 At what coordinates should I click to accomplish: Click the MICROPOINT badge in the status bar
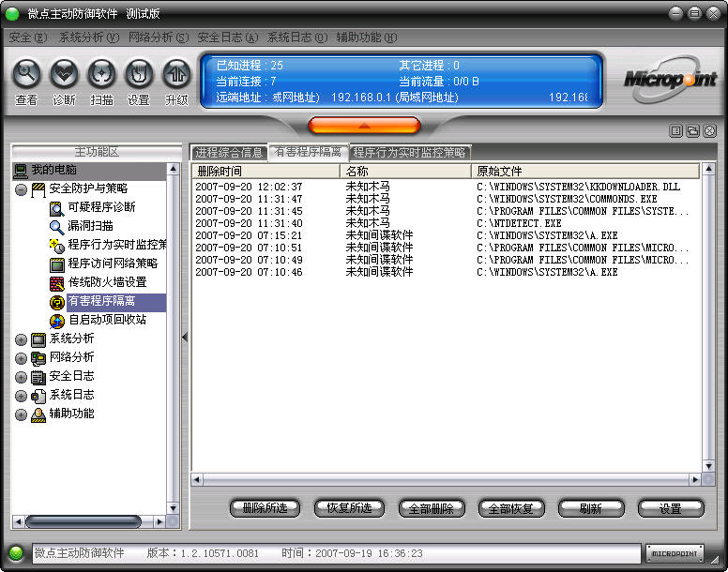pos(675,553)
